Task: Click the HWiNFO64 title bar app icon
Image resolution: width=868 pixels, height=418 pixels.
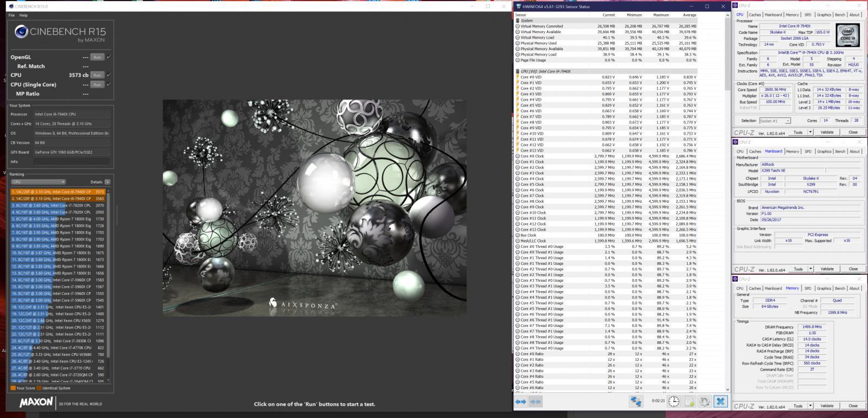Action: pyautogui.click(x=518, y=7)
